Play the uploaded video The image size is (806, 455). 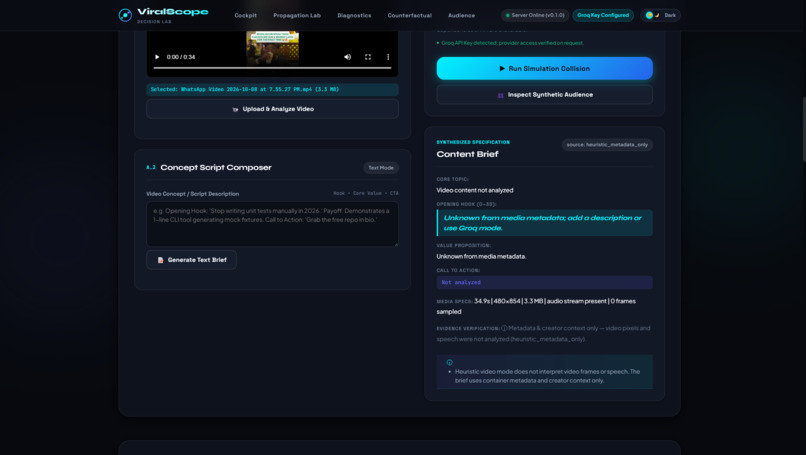pos(157,57)
